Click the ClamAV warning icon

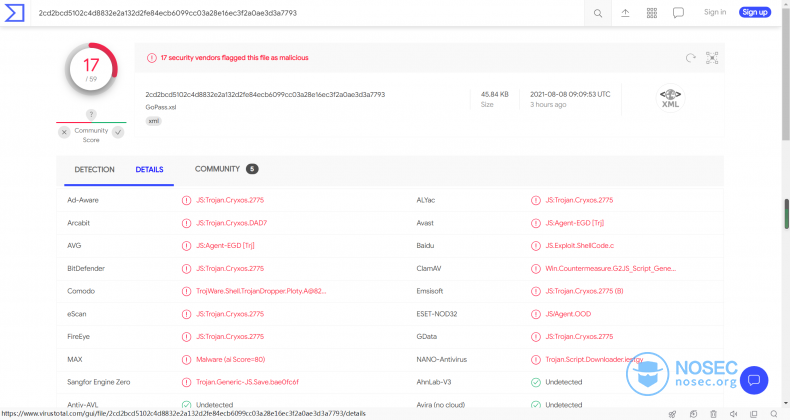click(x=536, y=269)
